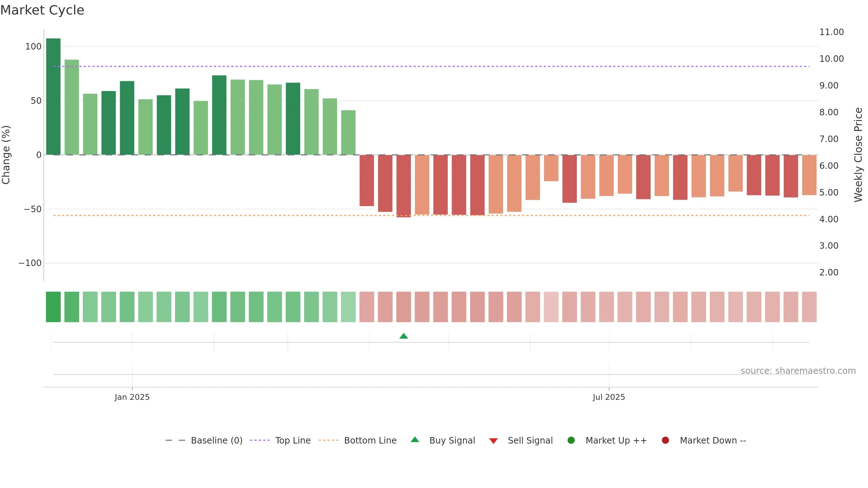Click the Change (%) axis title

click(6, 155)
